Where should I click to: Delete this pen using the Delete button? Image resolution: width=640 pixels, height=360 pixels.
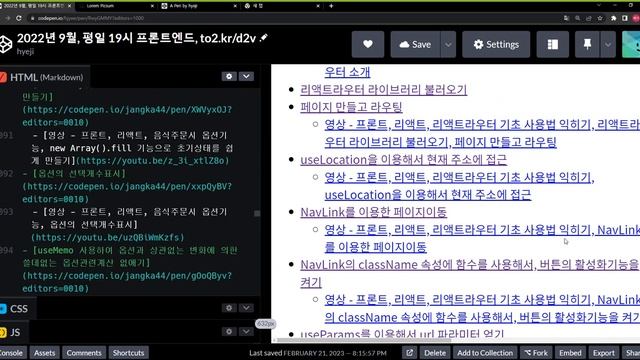pos(435,353)
